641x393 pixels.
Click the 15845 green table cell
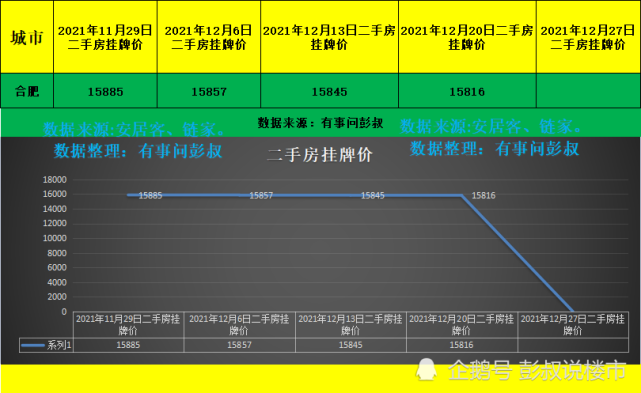(x=329, y=92)
